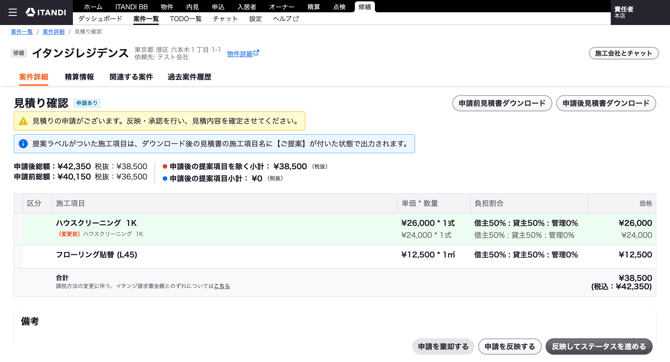Screen dimensions: 670x362
Task: Click the ¥26,000 * 1式 unit price cell
Action: point(428,223)
